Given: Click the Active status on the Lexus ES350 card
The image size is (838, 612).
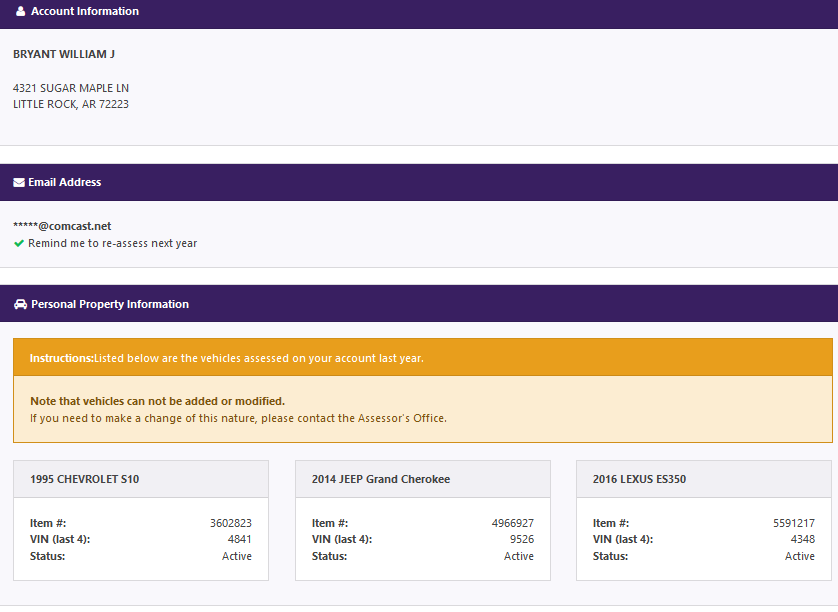Looking at the screenshot, I should point(800,556).
